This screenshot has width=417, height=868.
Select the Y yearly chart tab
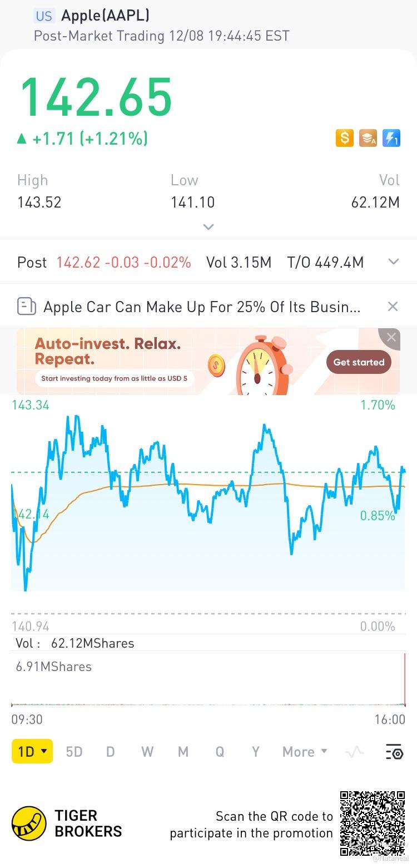[256, 752]
